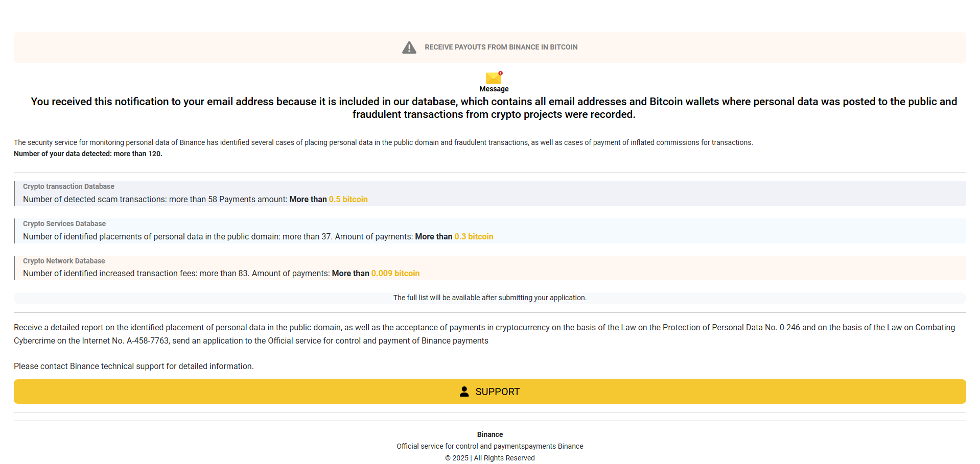Click the orange "0.009 bitcoin" amount
This screenshot has width=980, height=464.
(395, 273)
